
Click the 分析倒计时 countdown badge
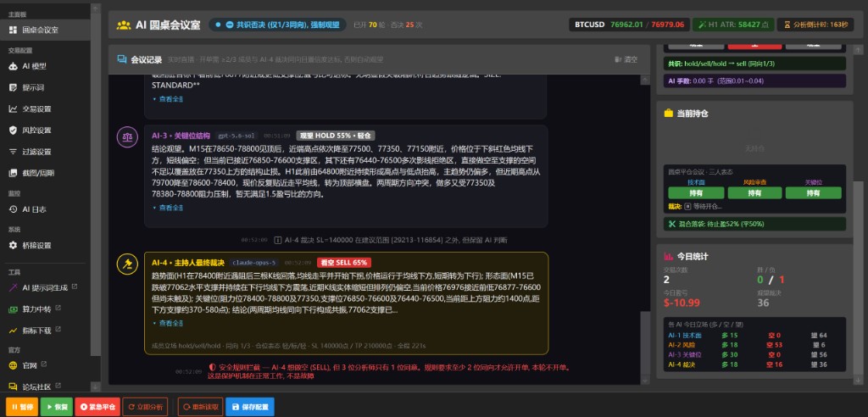(815, 25)
